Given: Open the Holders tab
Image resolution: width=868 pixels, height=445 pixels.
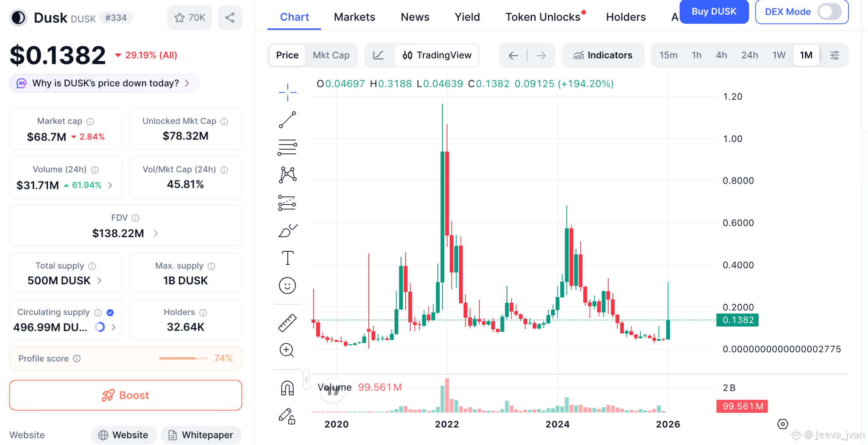Looking at the screenshot, I should point(626,17).
